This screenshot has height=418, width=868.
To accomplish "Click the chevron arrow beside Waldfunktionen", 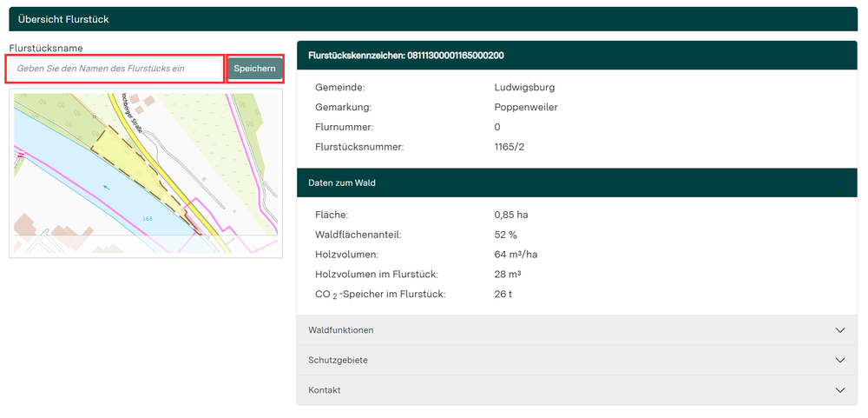I will pos(839,330).
